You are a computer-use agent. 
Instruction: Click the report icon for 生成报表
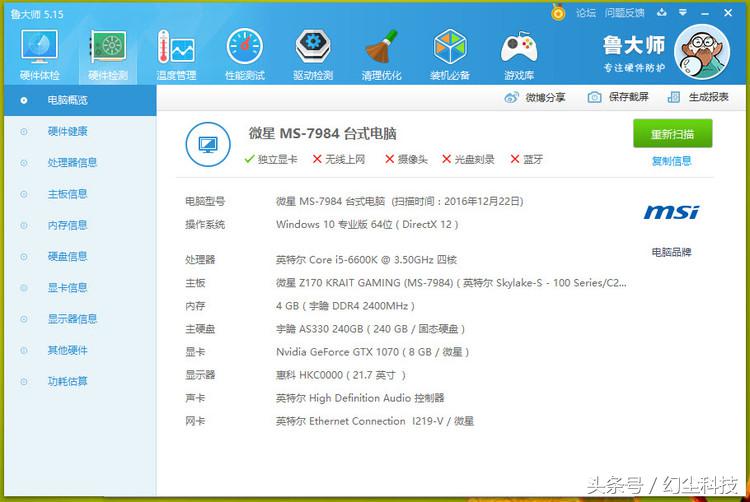click(673, 98)
